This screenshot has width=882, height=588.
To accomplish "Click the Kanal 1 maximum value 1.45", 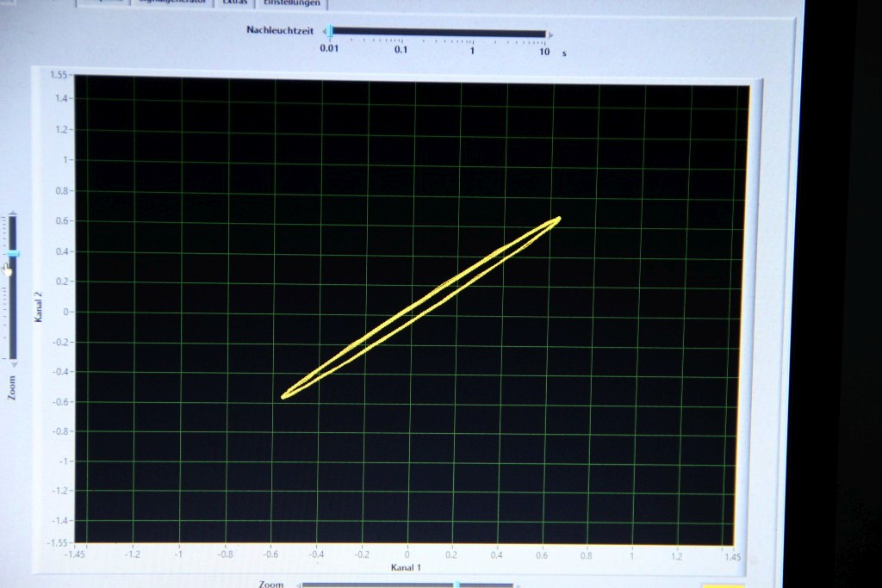I will 732,558.
